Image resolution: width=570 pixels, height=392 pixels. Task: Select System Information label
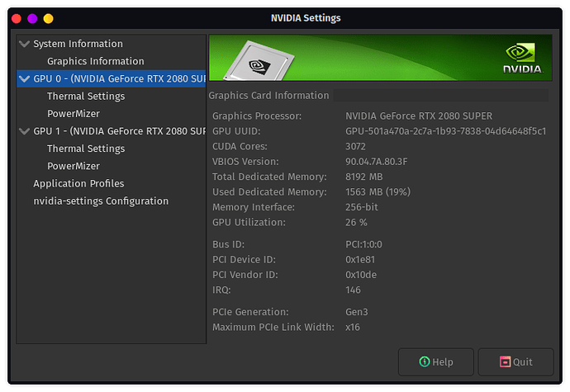tap(78, 44)
